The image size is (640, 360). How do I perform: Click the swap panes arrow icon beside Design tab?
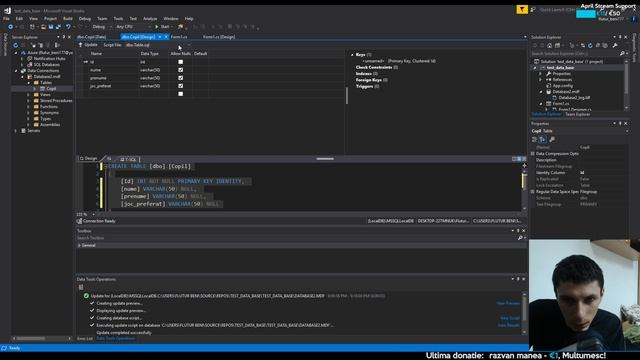(109, 159)
